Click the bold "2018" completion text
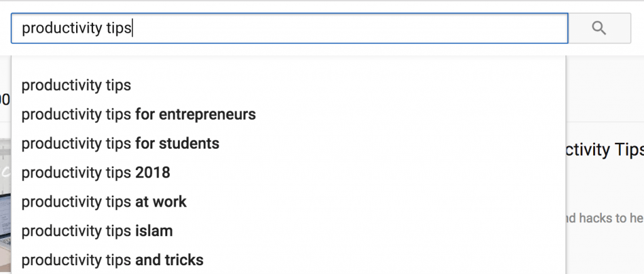Image resolution: width=644 pixels, height=274 pixels. [x=153, y=173]
